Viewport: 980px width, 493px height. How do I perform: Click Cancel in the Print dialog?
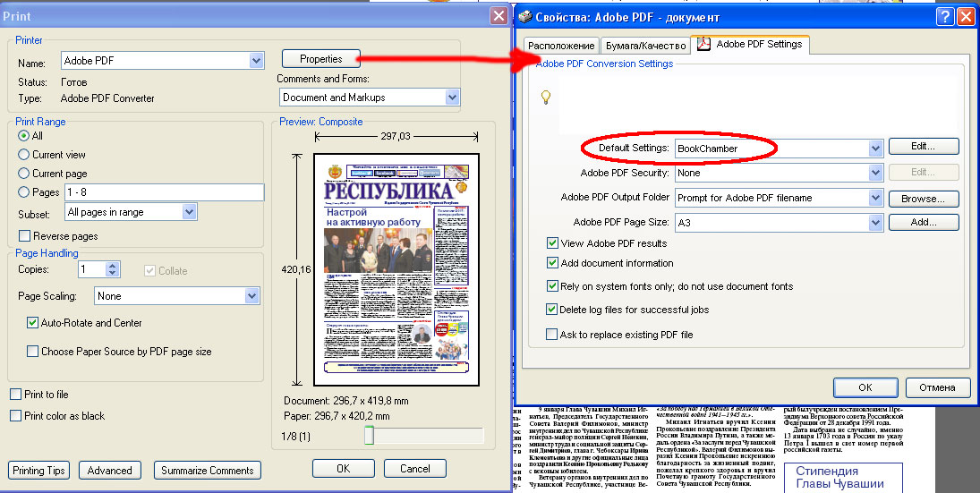click(x=415, y=468)
